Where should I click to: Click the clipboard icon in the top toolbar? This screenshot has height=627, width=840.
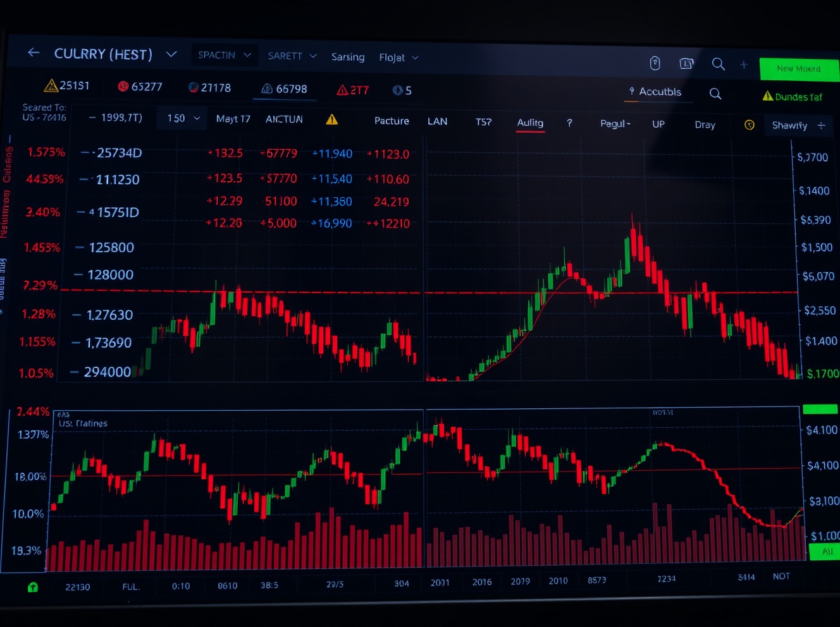[x=655, y=63]
